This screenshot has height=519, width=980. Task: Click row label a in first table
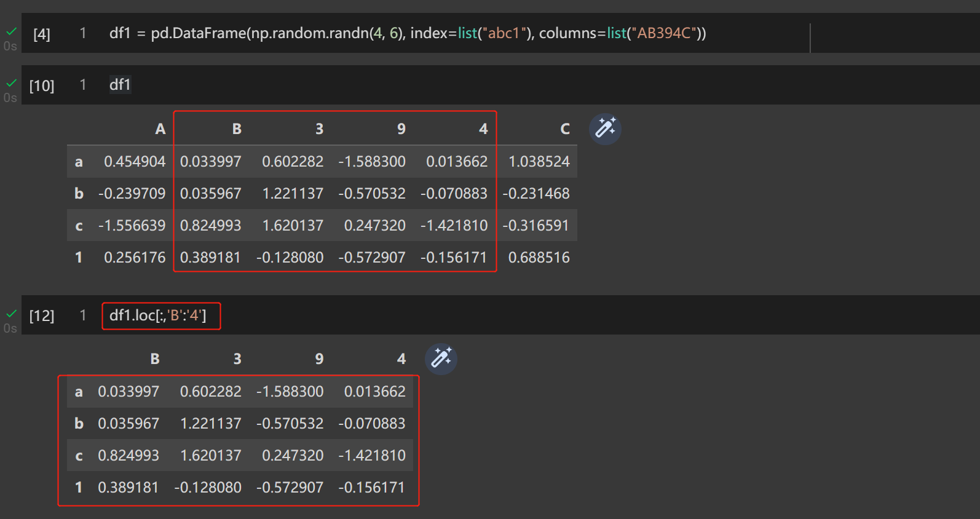point(79,162)
